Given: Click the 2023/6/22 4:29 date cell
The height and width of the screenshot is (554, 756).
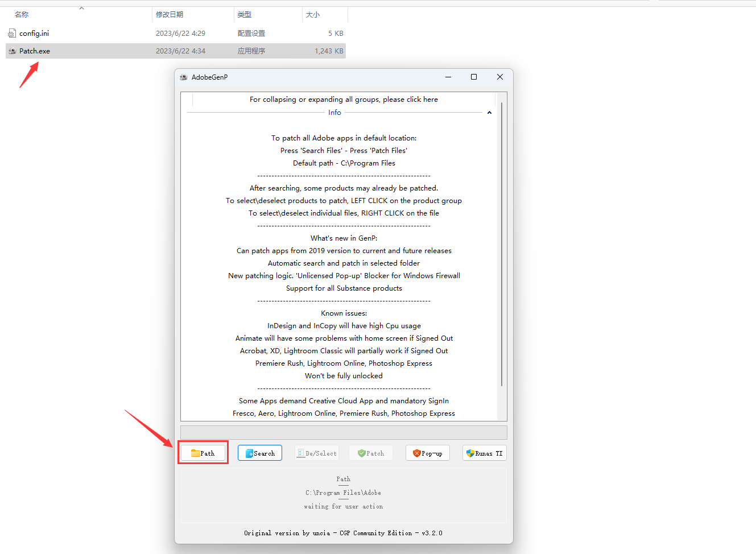Looking at the screenshot, I should pyautogui.click(x=180, y=34).
